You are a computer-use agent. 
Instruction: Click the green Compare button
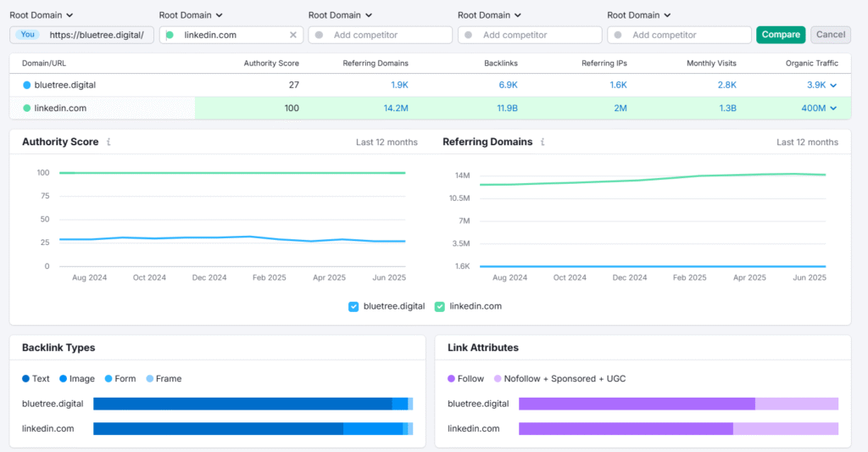[781, 34]
